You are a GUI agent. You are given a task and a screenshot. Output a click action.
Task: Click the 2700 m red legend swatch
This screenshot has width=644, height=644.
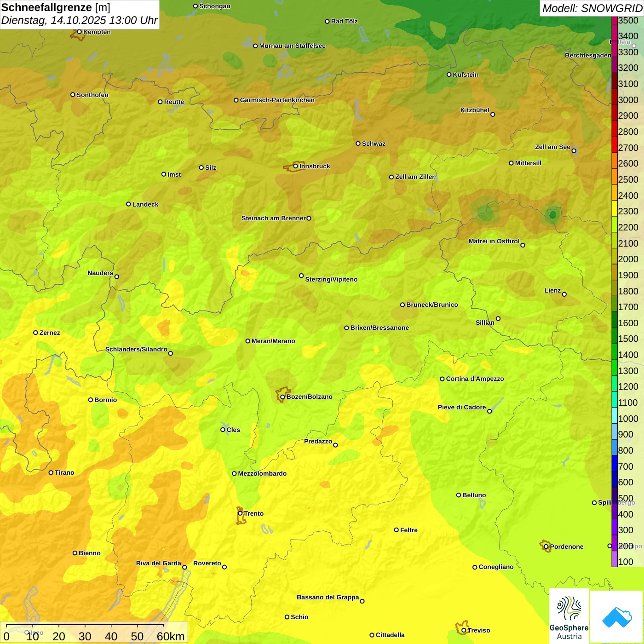pyautogui.click(x=614, y=144)
